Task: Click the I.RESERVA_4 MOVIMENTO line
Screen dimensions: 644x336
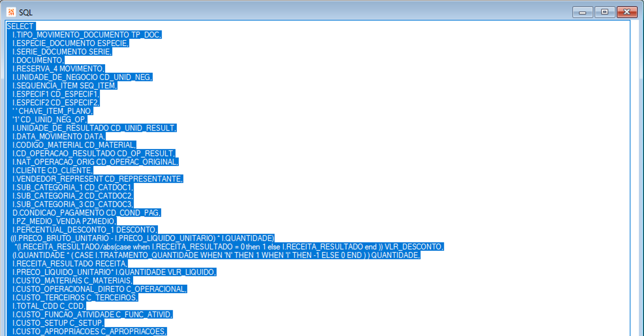Action: coord(58,69)
